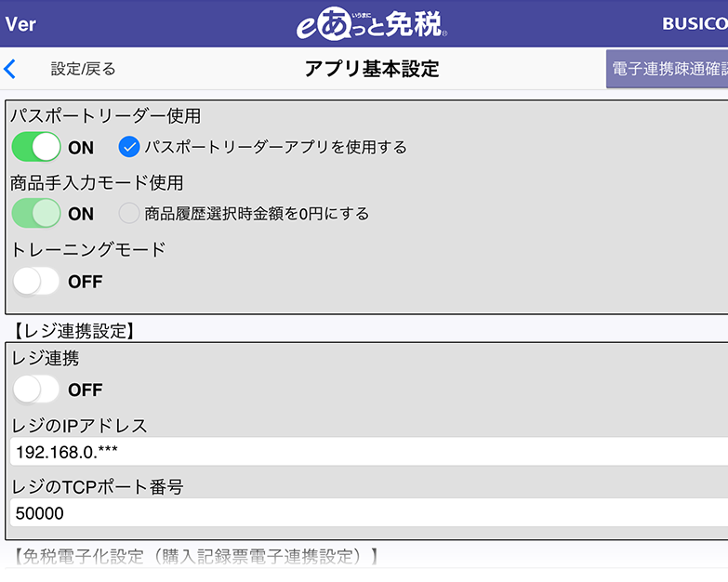Click the 【レジ連携設定】 section heading

[74, 329]
